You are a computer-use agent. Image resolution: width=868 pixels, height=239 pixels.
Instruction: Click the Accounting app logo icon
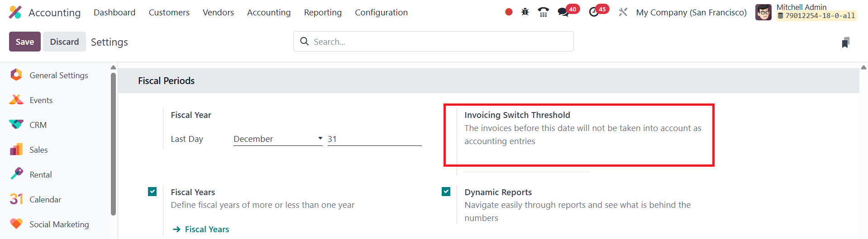[15, 12]
